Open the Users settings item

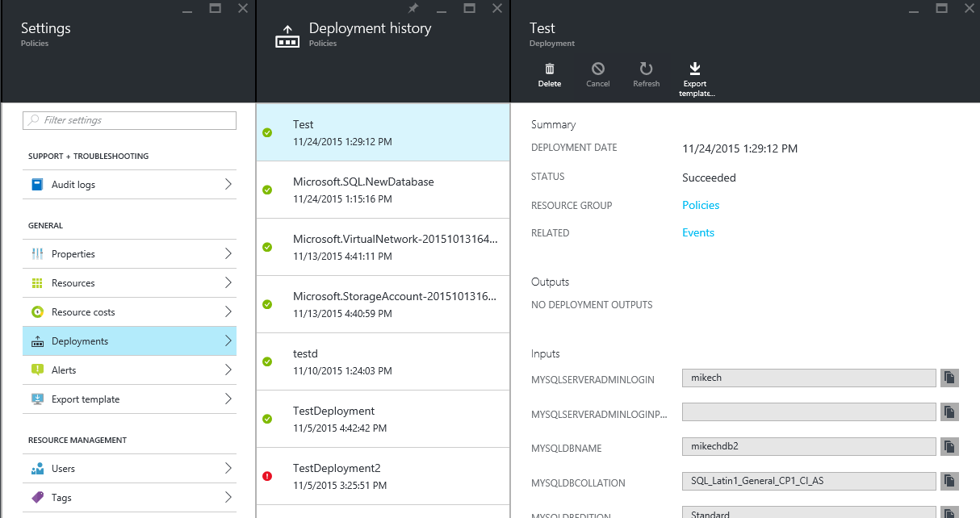pyautogui.click(x=129, y=469)
